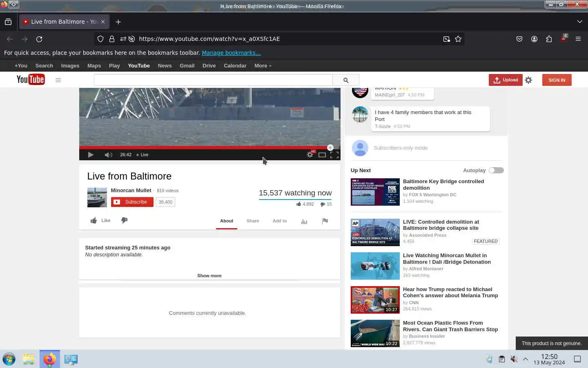Click the Live indicator in player
Viewport: 588px width, 368px height.
pyautogui.click(x=143, y=155)
